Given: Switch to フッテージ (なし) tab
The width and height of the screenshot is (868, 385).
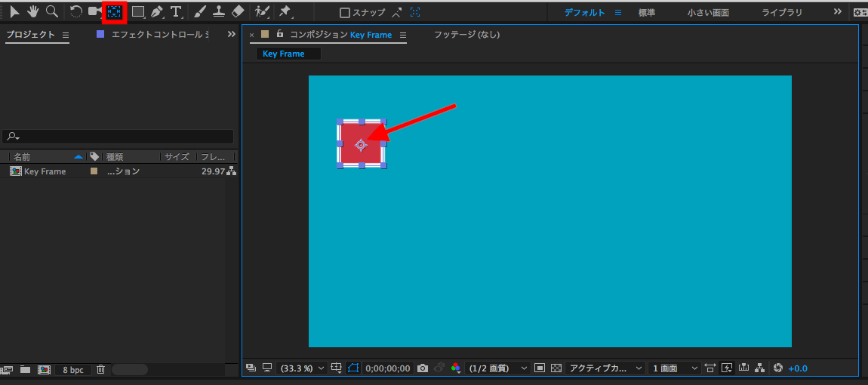Looking at the screenshot, I should coord(466,35).
